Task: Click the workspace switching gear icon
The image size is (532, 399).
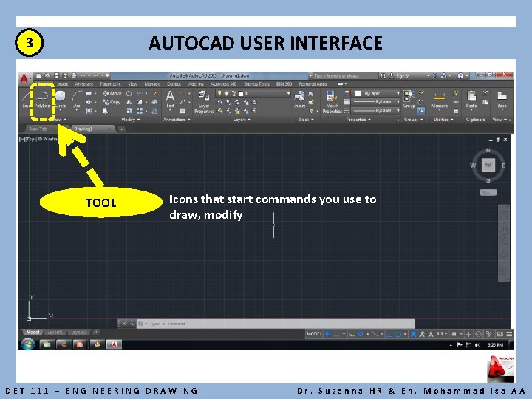Action: (454, 334)
